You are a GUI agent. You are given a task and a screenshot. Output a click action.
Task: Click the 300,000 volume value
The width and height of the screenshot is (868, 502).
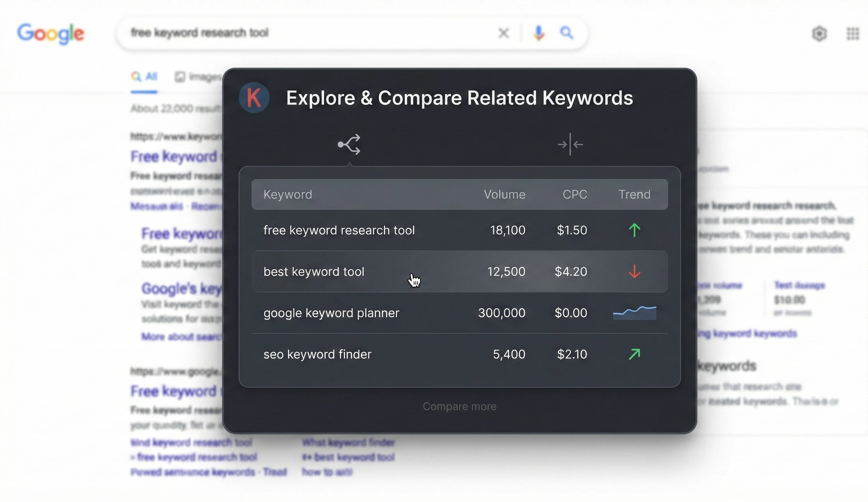[x=502, y=313]
